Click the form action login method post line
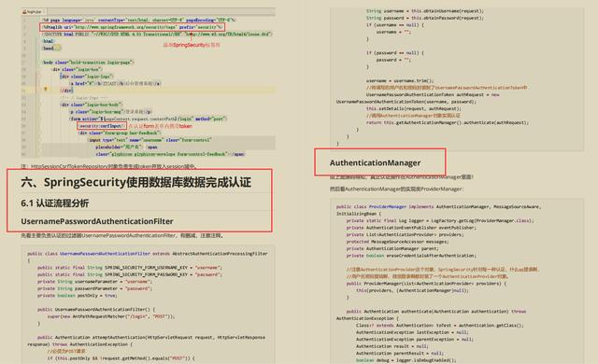 click(x=149, y=119)
